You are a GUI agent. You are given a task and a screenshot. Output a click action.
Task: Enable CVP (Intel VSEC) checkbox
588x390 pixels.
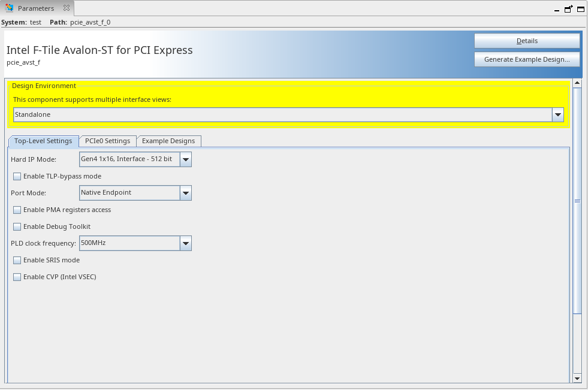click(17, 277)
